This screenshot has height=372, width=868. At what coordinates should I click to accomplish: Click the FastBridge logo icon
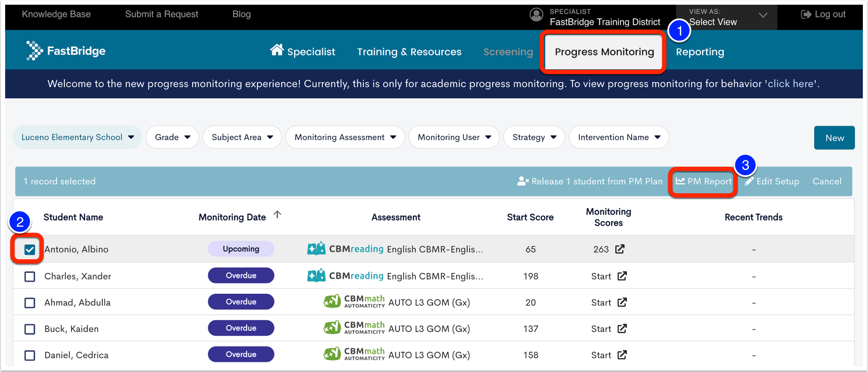(34, 51)
